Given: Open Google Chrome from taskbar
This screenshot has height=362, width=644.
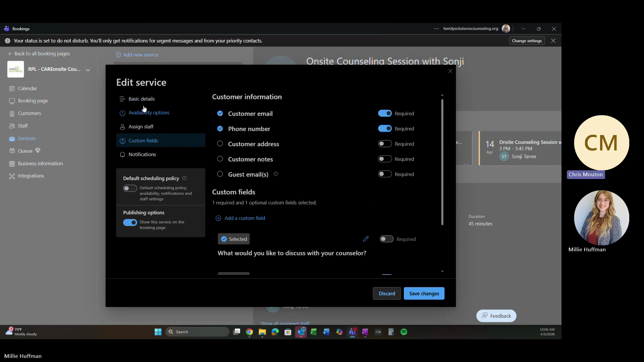Looking at the screenshot, I should pyautogui.click(x=249, y=332).
